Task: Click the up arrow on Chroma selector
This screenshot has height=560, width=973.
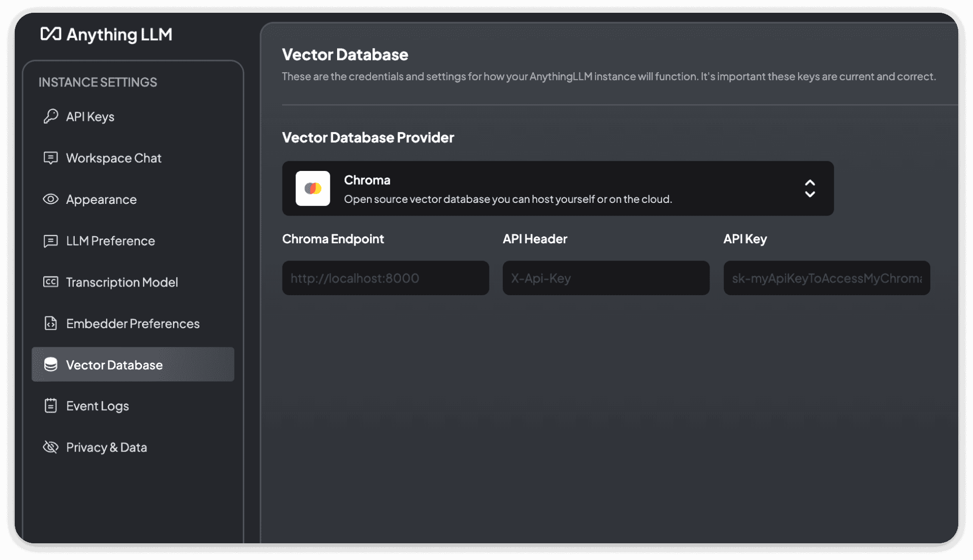Action: [x=811, y=182]
